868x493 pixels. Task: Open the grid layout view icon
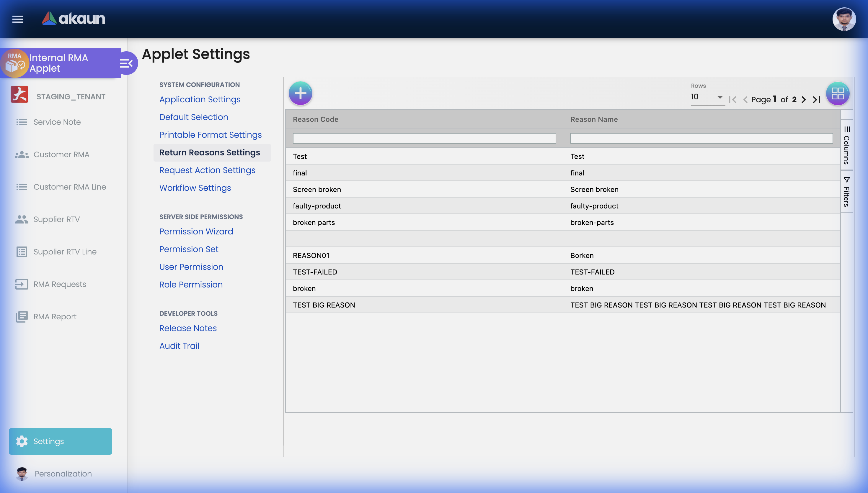tap(838, 93)
